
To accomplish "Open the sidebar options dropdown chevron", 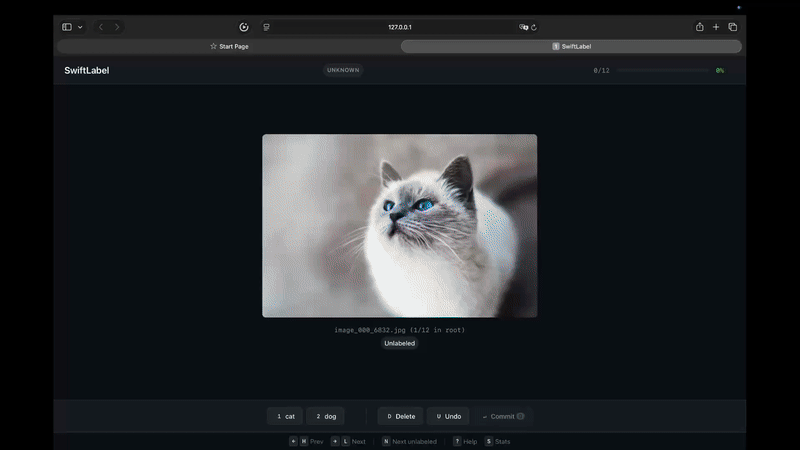I will point(80,27).
